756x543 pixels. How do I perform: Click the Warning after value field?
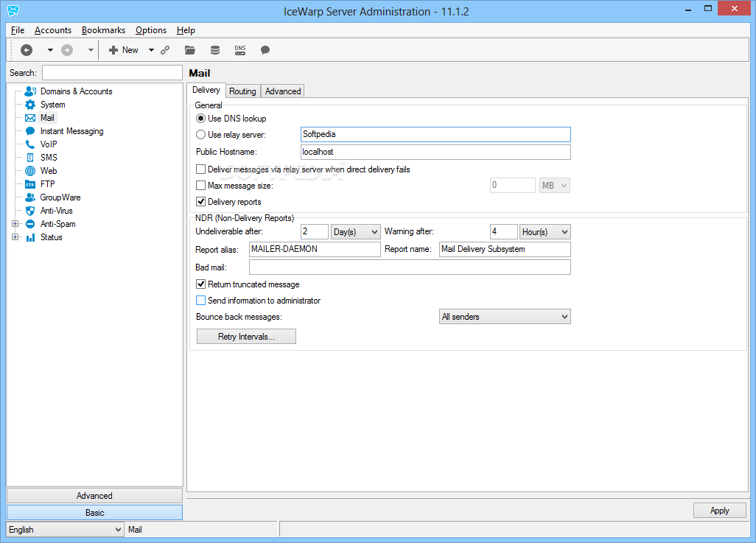[x=504, y=232]
